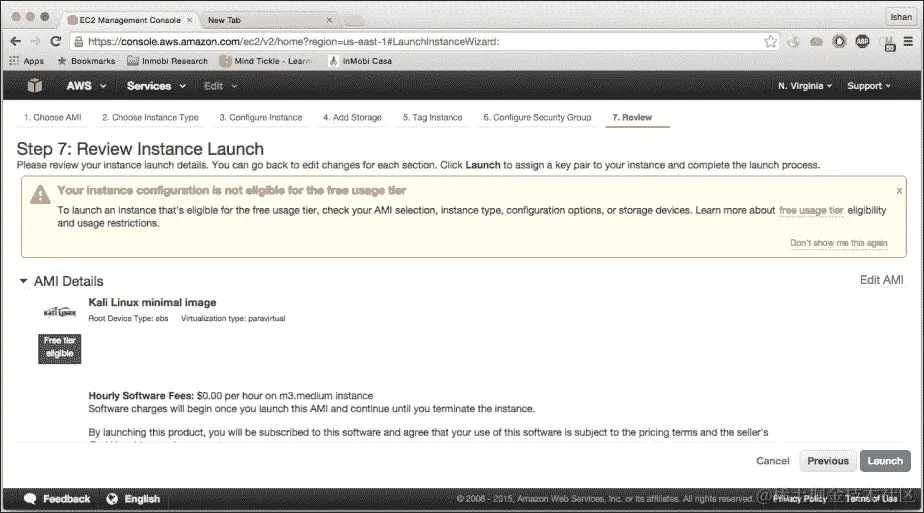Image resolution: width=924 pixels, height=513 pixels.
Task: Go to step 5. Tag Instance
Action: coord(433,118)
